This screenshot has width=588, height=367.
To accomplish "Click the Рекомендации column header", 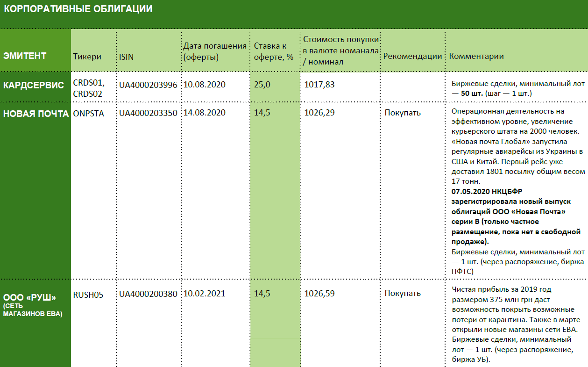I will point(412,57).
